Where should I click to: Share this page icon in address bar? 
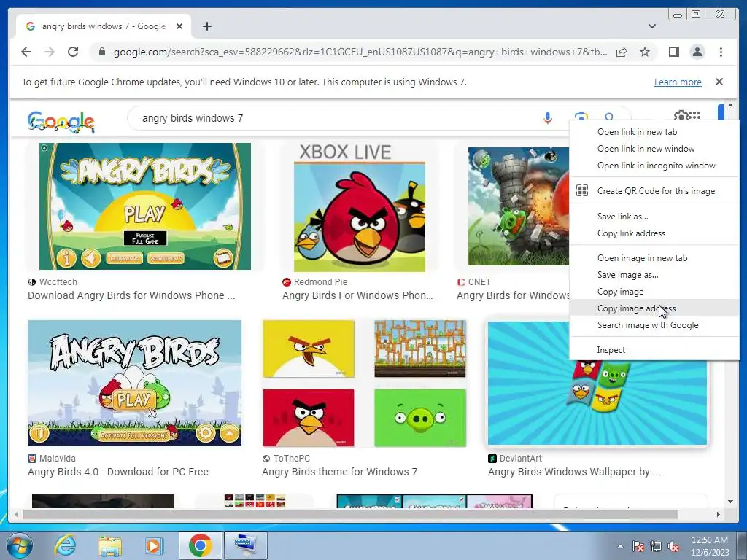click(x=622, y=52)
